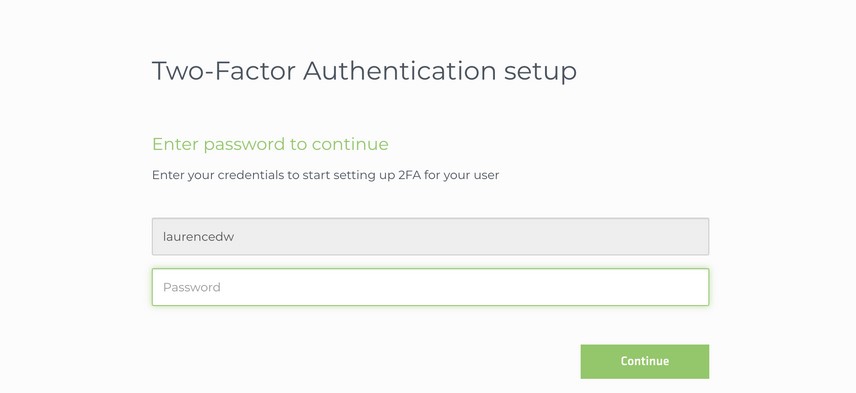
Task: Click the sentence mentioning 2FA for your user
Action: [325, 176]
